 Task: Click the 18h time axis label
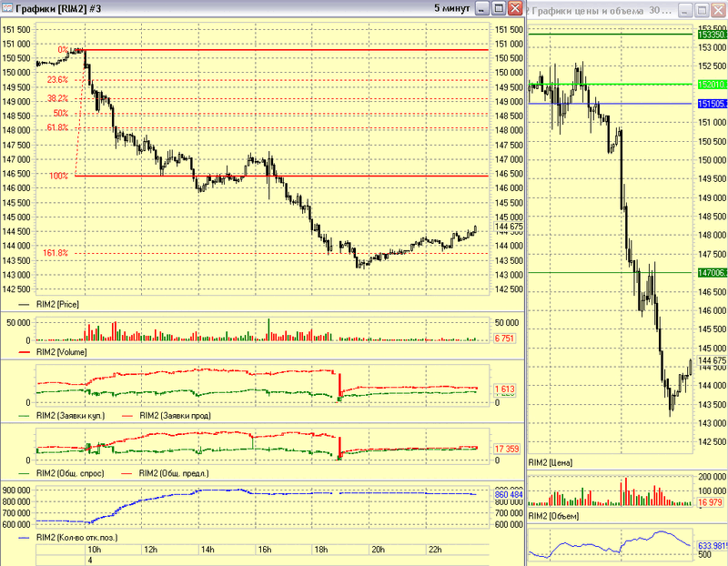point(321,550)
